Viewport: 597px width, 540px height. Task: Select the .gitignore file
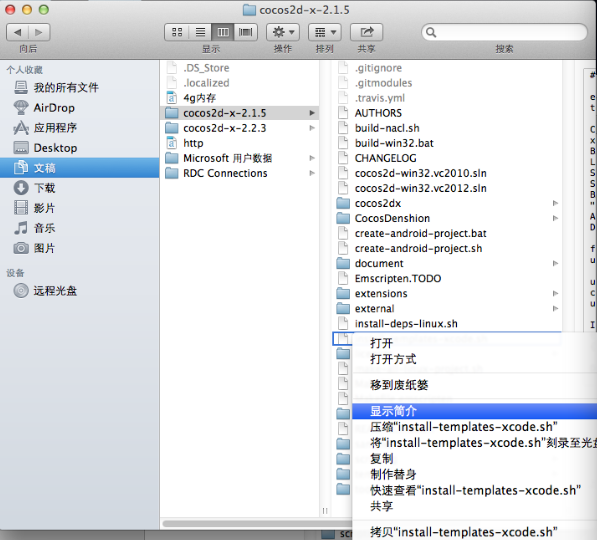click(x=448, y=68)
